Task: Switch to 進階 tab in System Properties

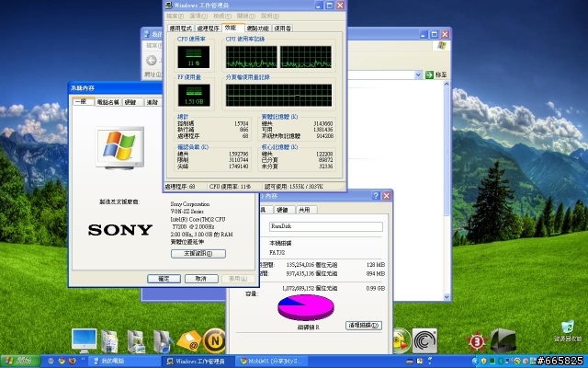Action: (153, 102)
